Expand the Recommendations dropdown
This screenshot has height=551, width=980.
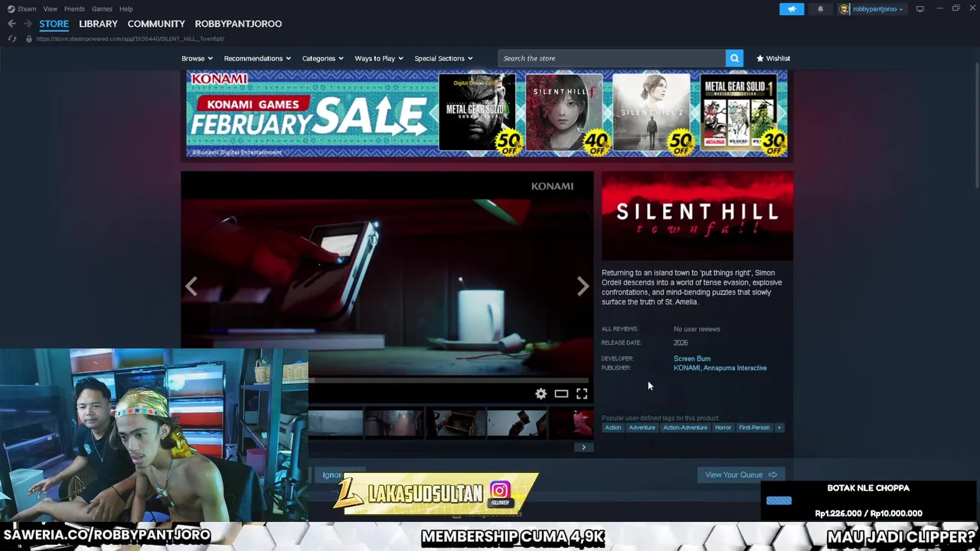pyautogui.click(x=257, y=58)
